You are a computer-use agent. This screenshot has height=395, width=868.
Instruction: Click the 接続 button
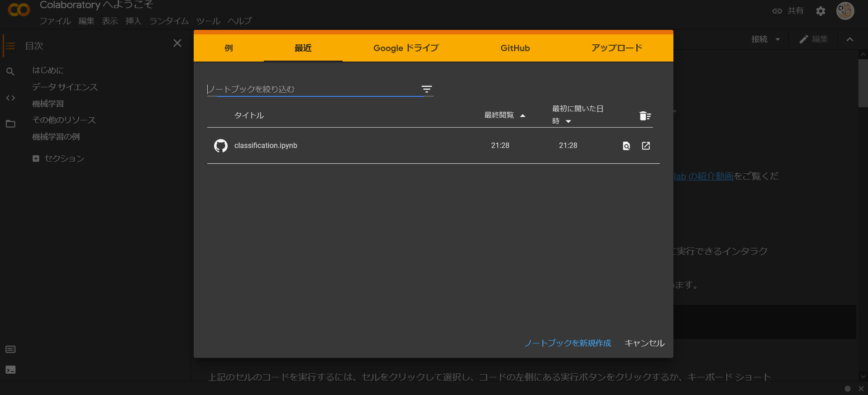click(x=759, y=39)
